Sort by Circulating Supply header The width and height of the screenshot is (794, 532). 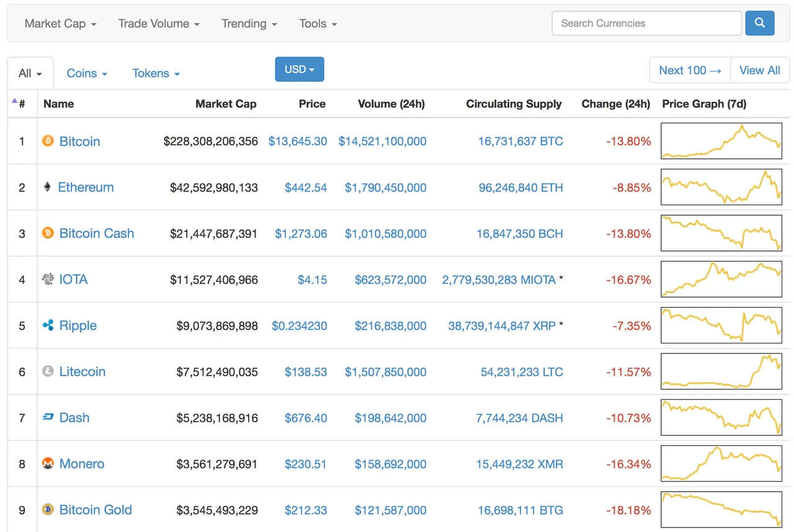tap(514, 104)
